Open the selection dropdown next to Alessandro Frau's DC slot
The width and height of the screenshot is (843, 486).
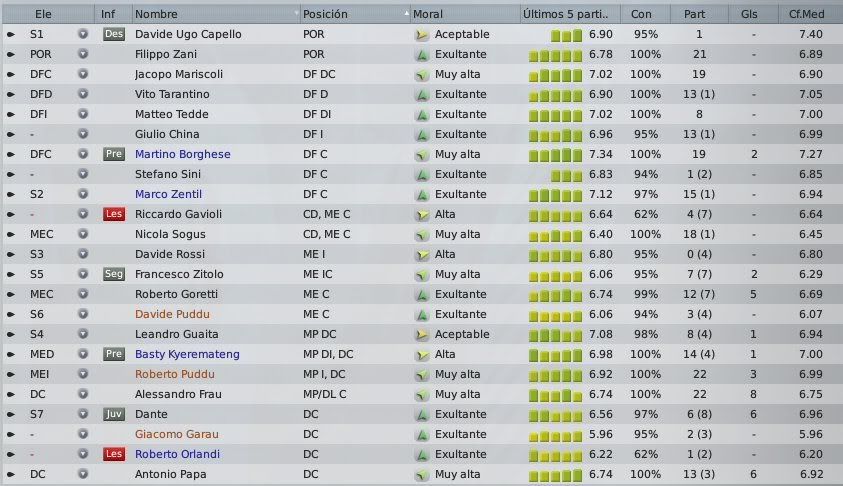pos(83,394)
